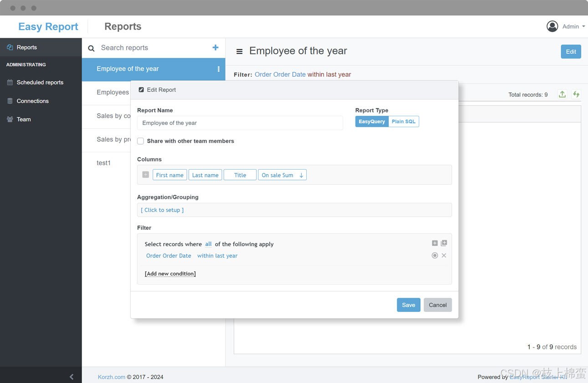
Task: Focus the Search reports field
Action: click(x=154, y=48)
